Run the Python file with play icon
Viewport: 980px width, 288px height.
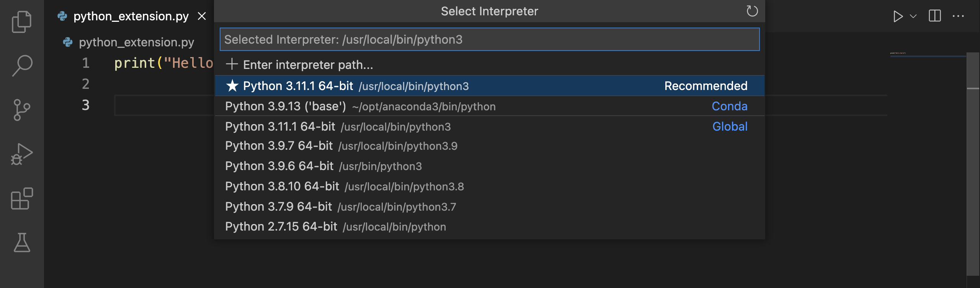898,16
